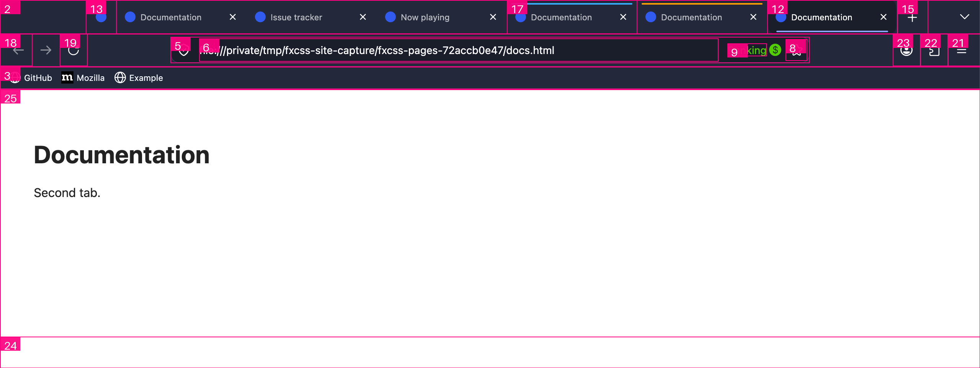The width and height of the screenshot is (980, 368).
Task: Go back using the back arrow
Action: pyautogui.click(x=18, y=50)
